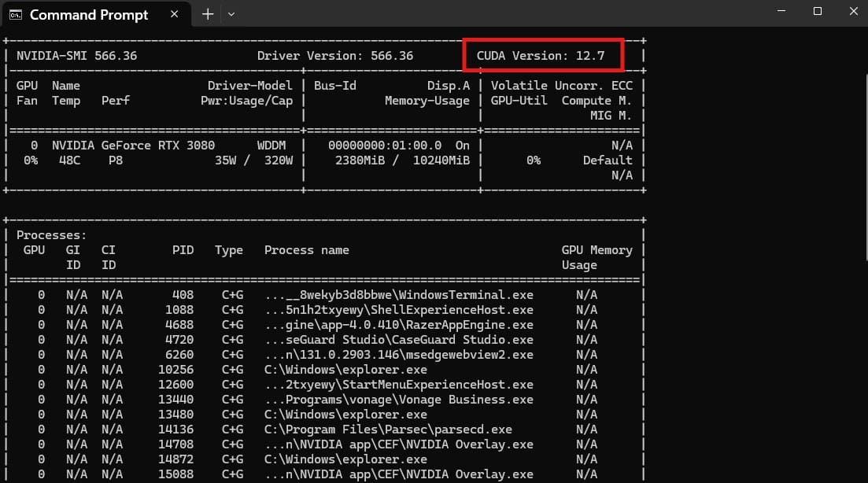The image size is (868, 483).
Task: Close the Command Prompt tab
Action: pyautogui.click(x=174, y=13)
